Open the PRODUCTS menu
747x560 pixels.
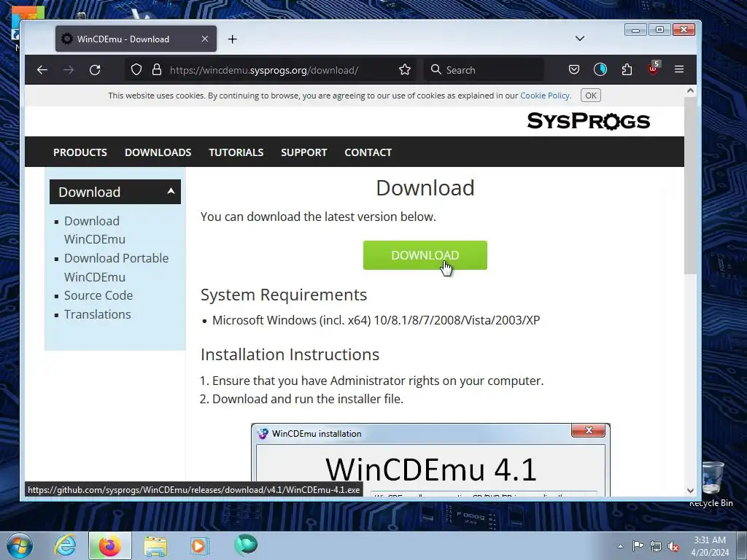80,152
